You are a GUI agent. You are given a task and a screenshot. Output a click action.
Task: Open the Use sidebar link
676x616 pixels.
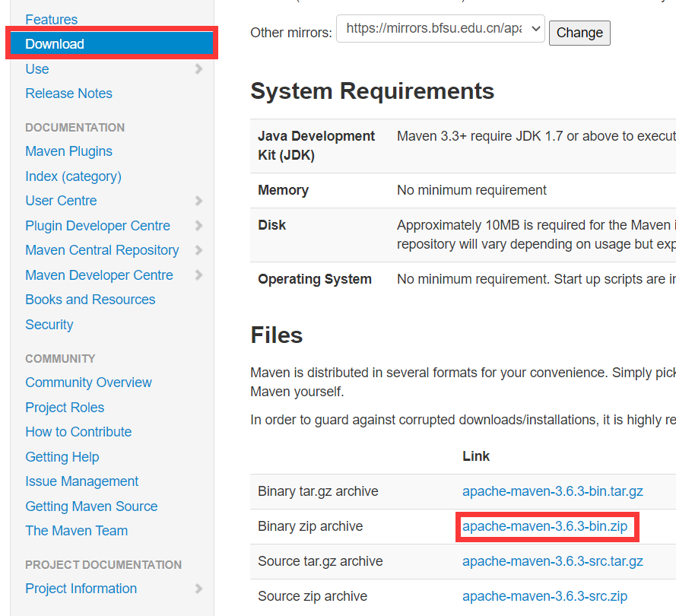tap(37, 69)
